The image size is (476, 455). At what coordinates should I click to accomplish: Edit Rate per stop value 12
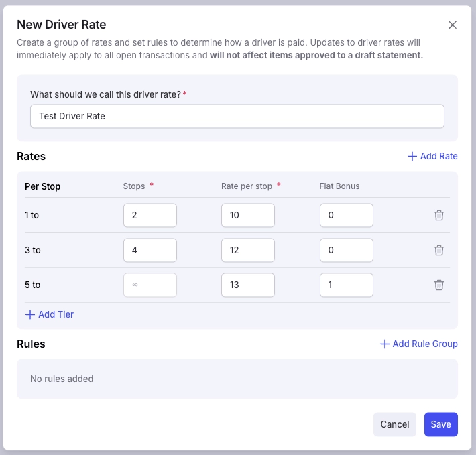click(x=248, y=250)
